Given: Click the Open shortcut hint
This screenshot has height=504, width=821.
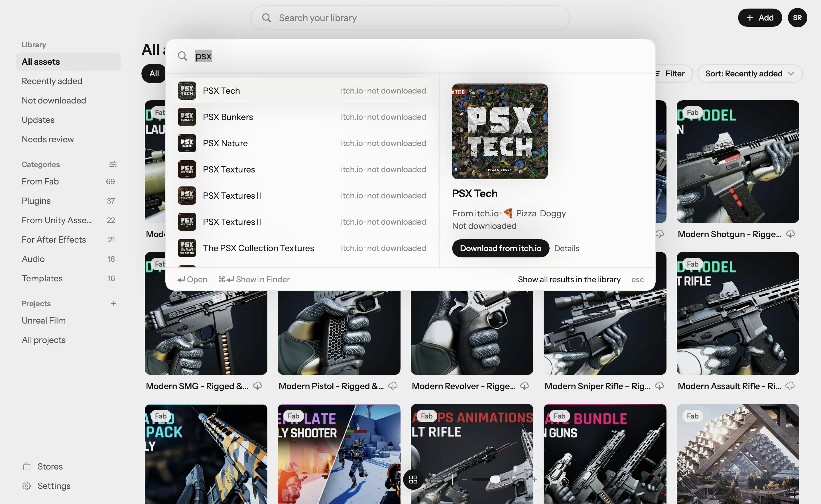Looking at the screenshot, I should (192, 279).
